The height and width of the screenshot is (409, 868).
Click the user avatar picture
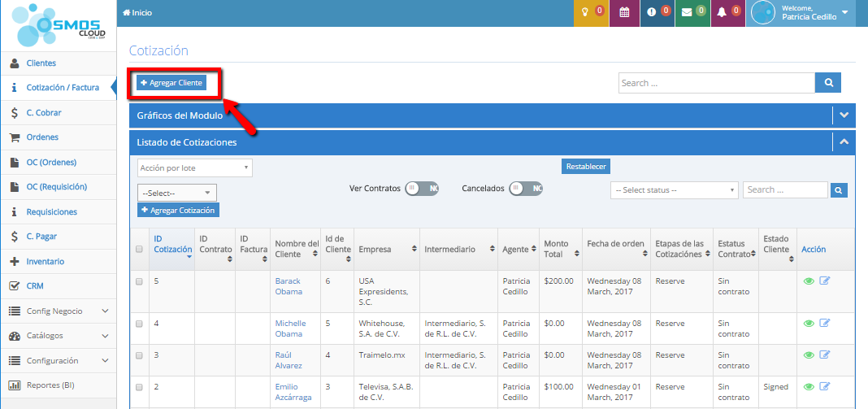763,13
